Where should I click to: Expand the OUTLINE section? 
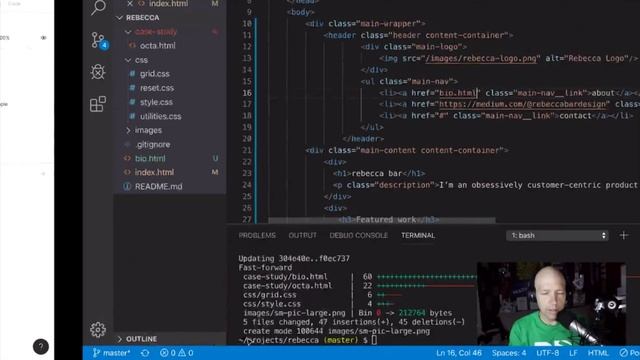click(120, 339)
